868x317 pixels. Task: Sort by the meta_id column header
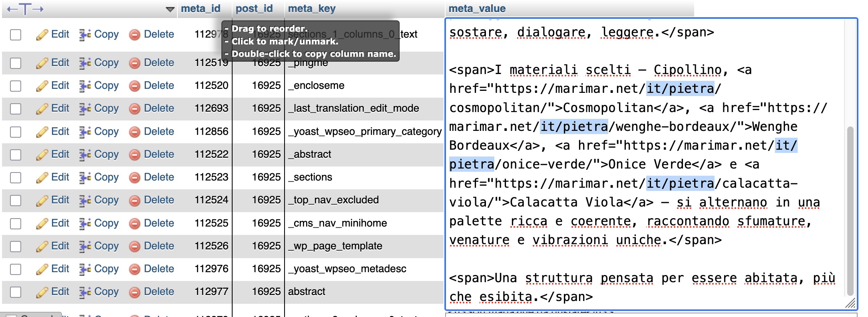coord(201,8)
